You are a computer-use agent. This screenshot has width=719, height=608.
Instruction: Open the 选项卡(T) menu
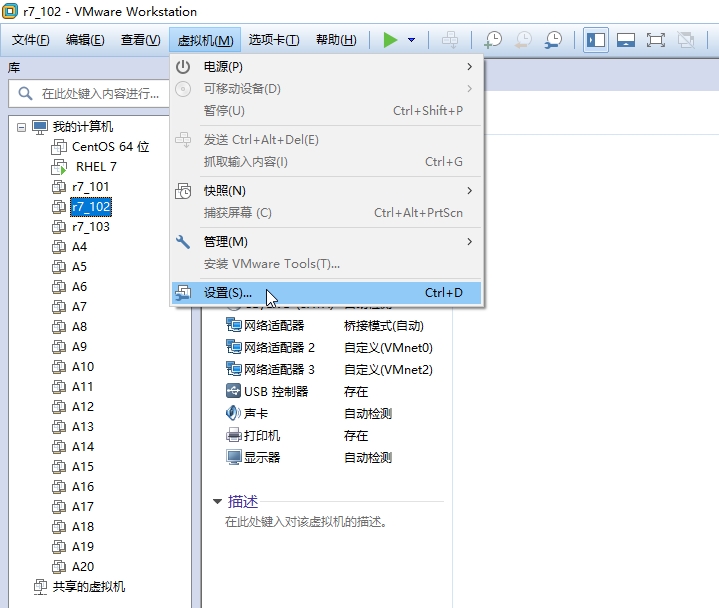pyautogui.click(x=274, y=40)
